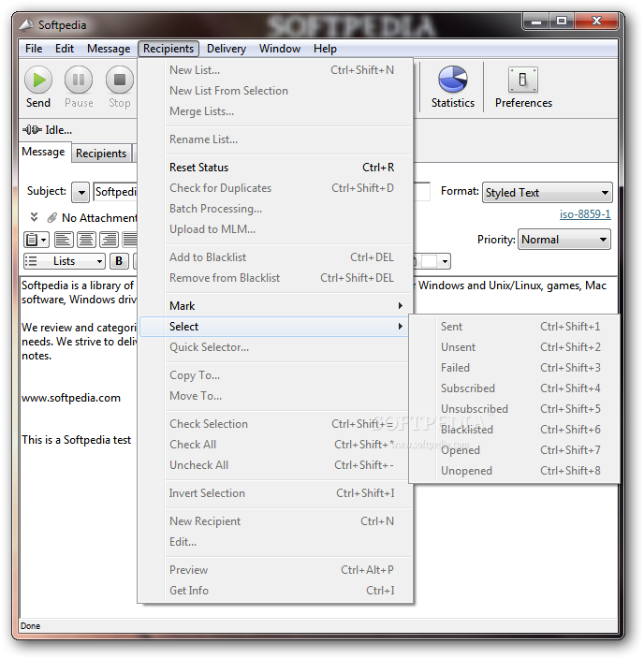
Task: Open Preferences switch icon
Action: [523, 80]
